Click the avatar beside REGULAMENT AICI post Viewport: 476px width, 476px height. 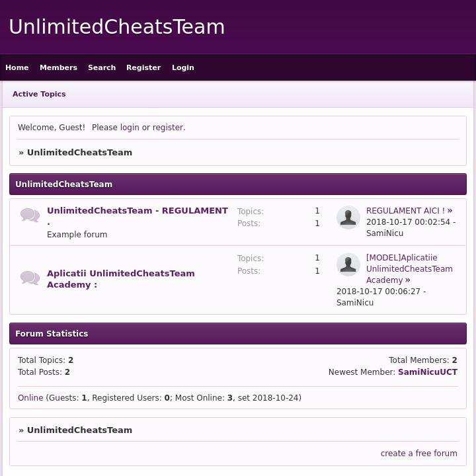coord(348,218)
